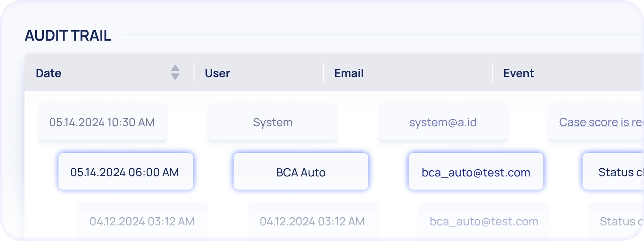Click the Date column header
Viewport: 644px width, 241px height.
click(49, 73)
